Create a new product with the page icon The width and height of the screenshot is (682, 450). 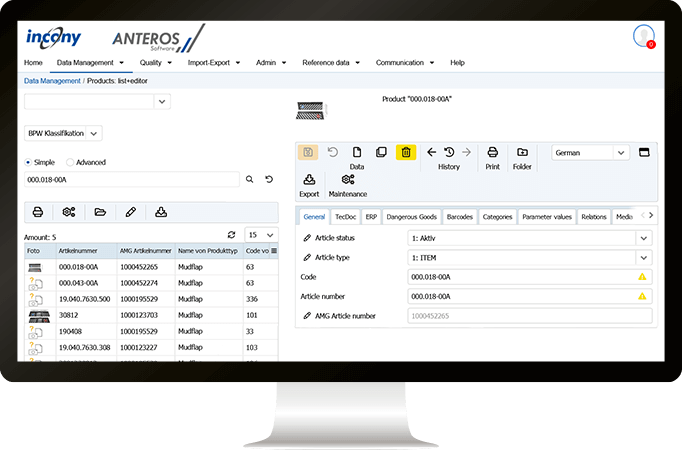point(357,152)
